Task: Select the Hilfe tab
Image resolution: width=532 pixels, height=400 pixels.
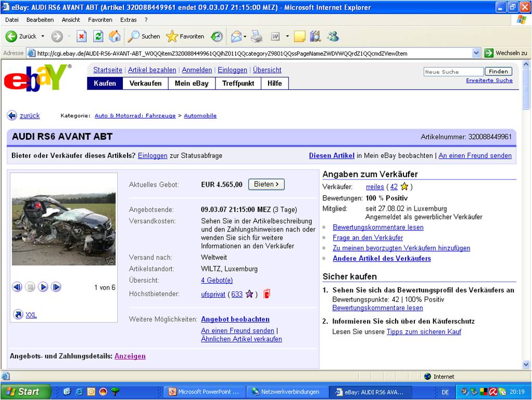Action: coord(275,83)
